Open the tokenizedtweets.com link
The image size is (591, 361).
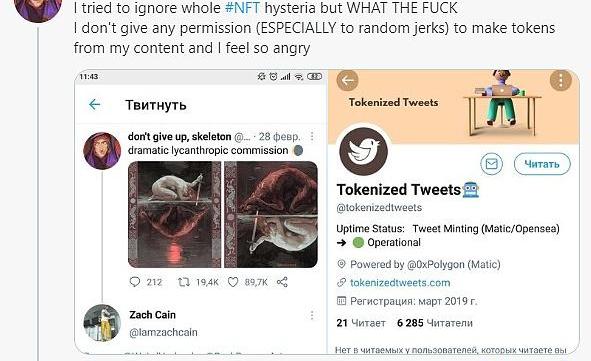coord(400,283)
